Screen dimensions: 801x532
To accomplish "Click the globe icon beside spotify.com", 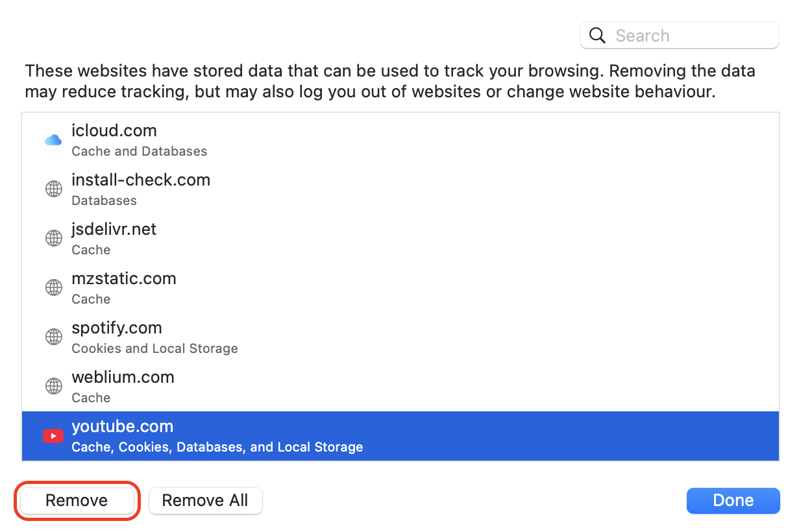I will [53, 337].
